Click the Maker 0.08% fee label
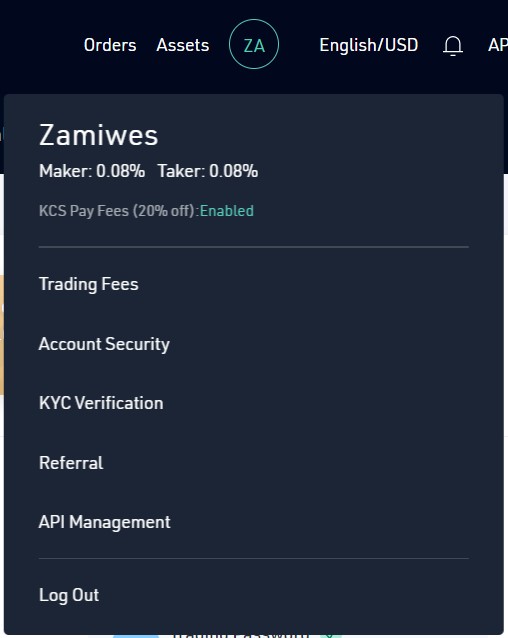The height and width of the screenshot is (638, 508). coord(92,171)
